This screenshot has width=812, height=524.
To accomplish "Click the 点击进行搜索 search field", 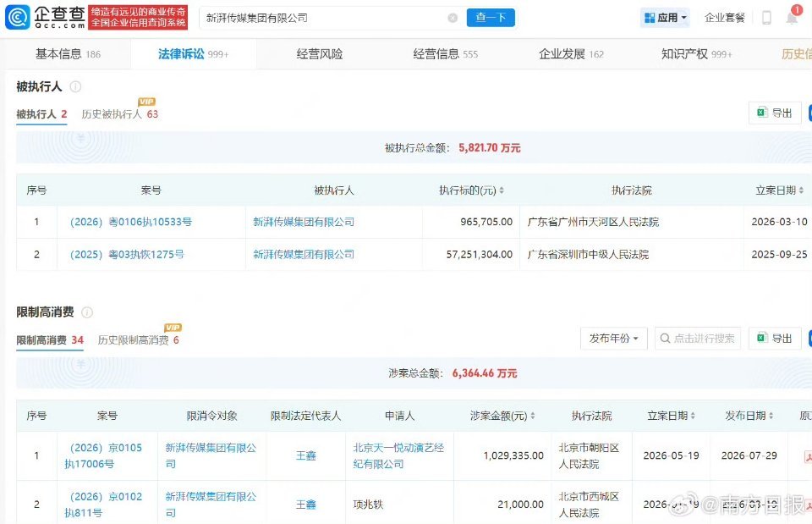I will [698, 339].
